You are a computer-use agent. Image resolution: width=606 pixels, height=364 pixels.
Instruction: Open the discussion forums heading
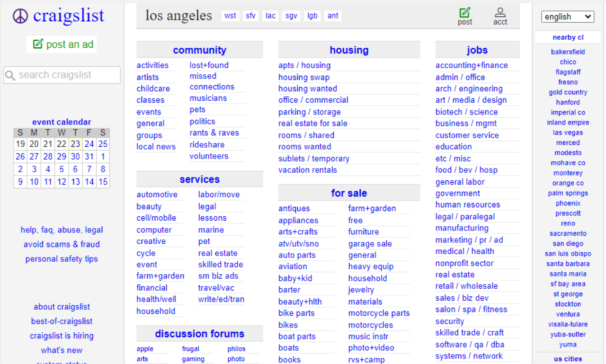(x=199, y=334)
